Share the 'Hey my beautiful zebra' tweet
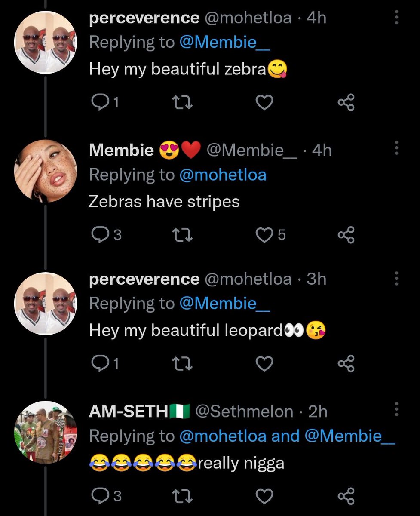 (x=346, y=102)
